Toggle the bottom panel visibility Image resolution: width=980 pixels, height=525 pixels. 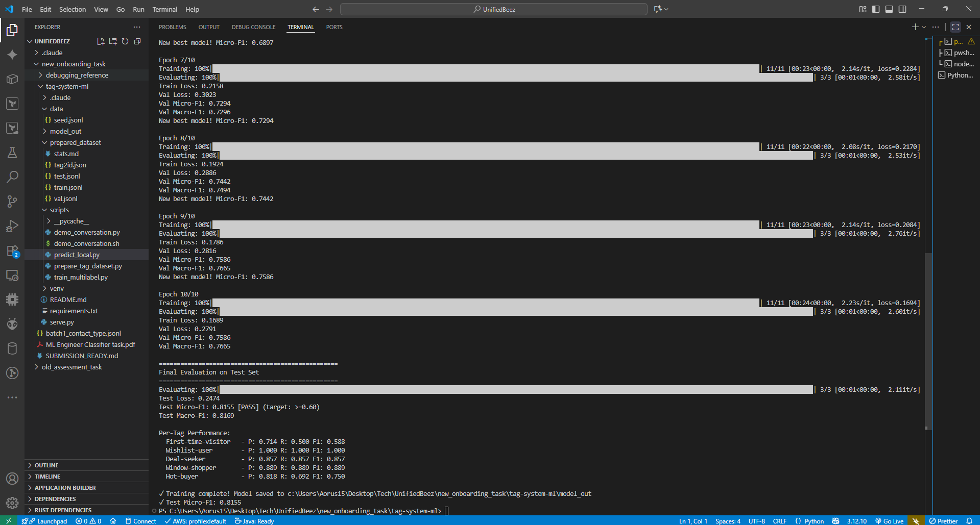click(889, 9)
